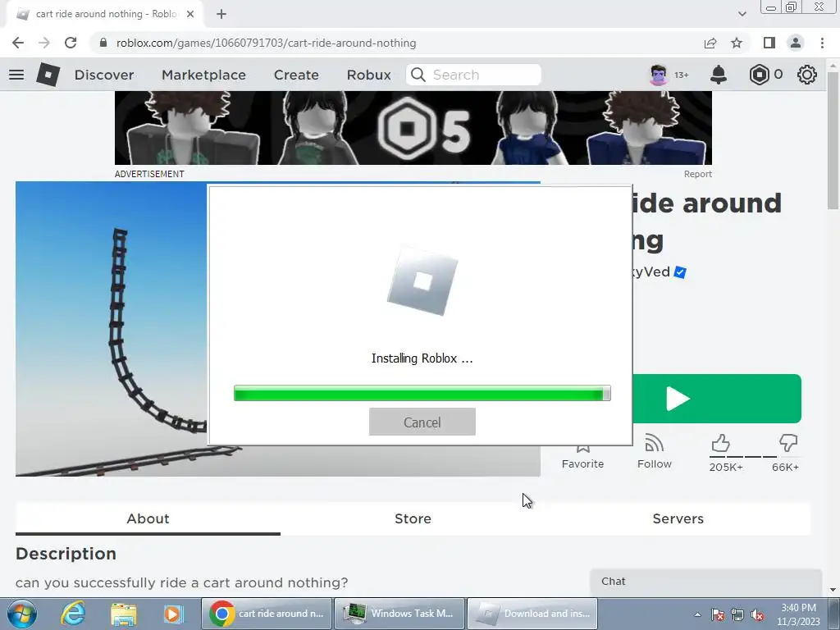The image size is (840, 630).
Task: Switch to the Servers tab
Action: [x=678, y=518]
